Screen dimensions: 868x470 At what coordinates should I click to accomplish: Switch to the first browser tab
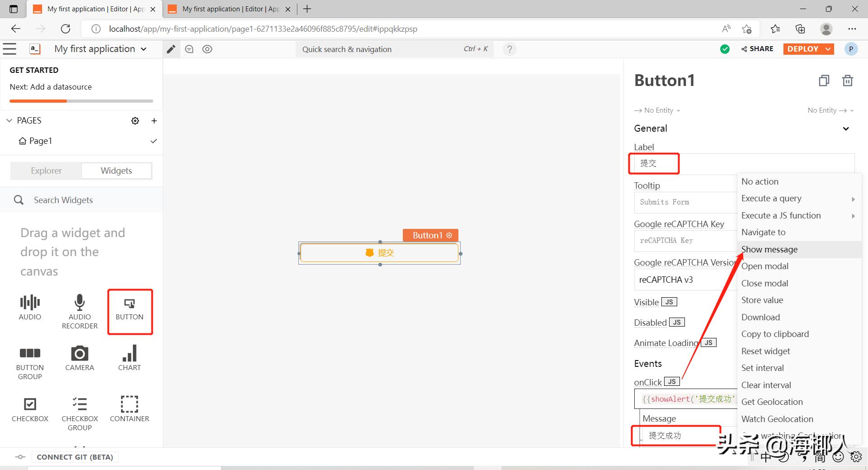(x=94, y=9)
